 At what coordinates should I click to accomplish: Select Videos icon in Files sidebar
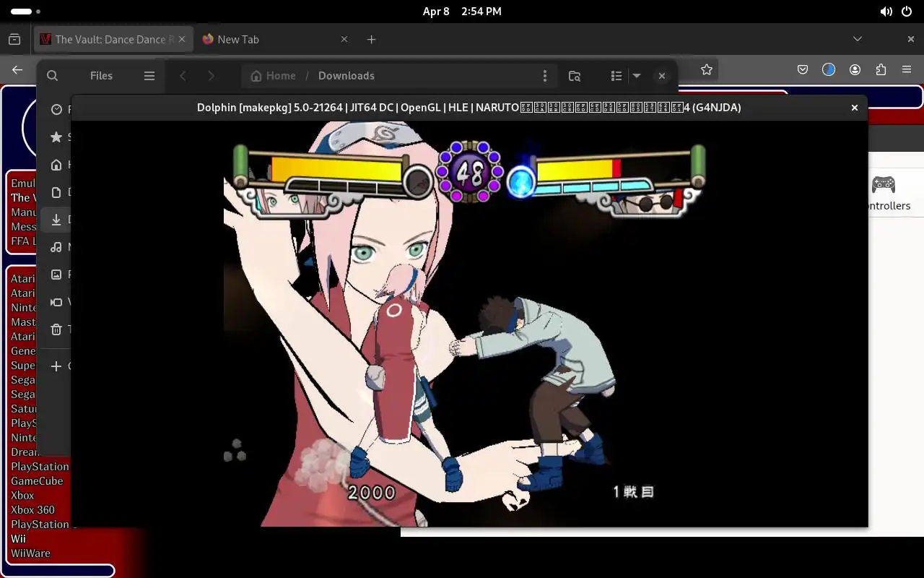click(56, 302)
